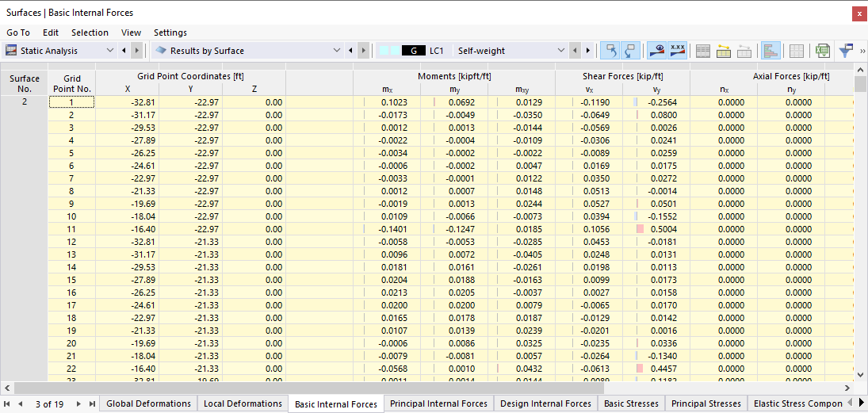Image resolution: width=868 pixels, height=413 pixels.
Task: Select next load case arrow
Action: [588, 51]
